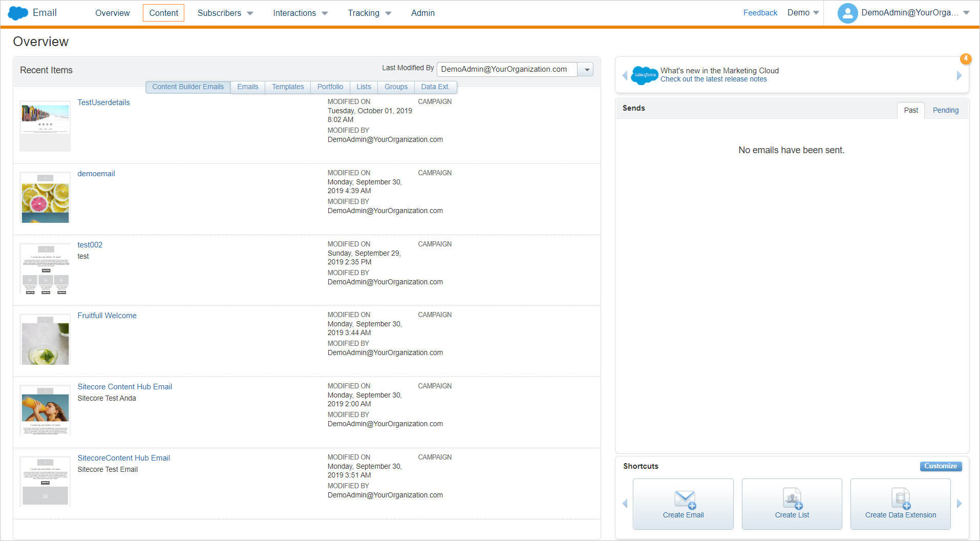Open the latest release notes link
The image size is (980, 541).
coord(714,79)
